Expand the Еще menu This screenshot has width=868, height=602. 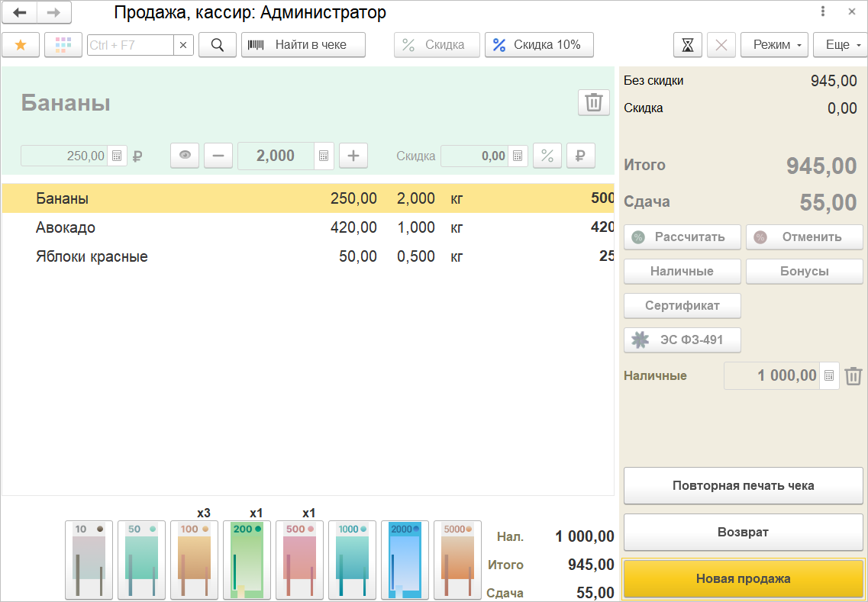[840, 45]
